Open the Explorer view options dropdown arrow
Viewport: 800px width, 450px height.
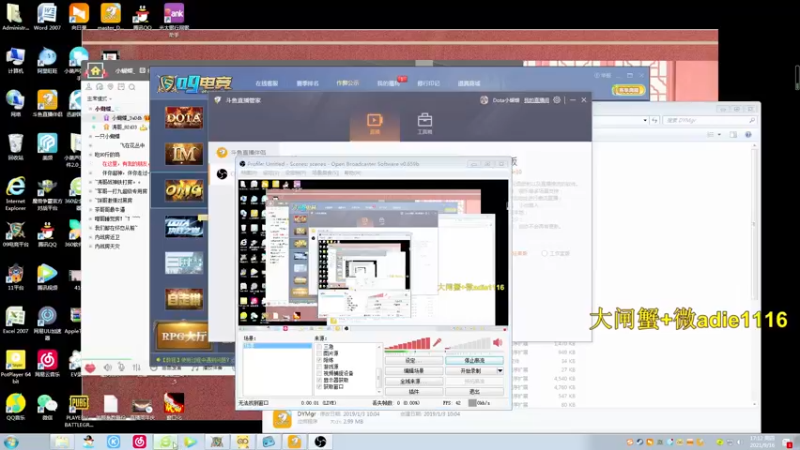click(x=719, y=135)
